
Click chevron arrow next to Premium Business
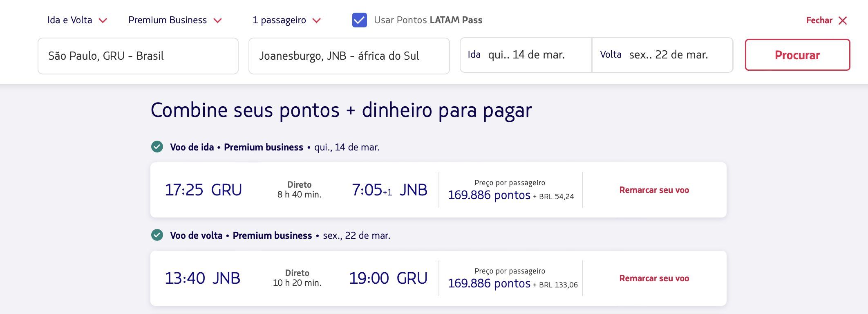click(218, 20)
